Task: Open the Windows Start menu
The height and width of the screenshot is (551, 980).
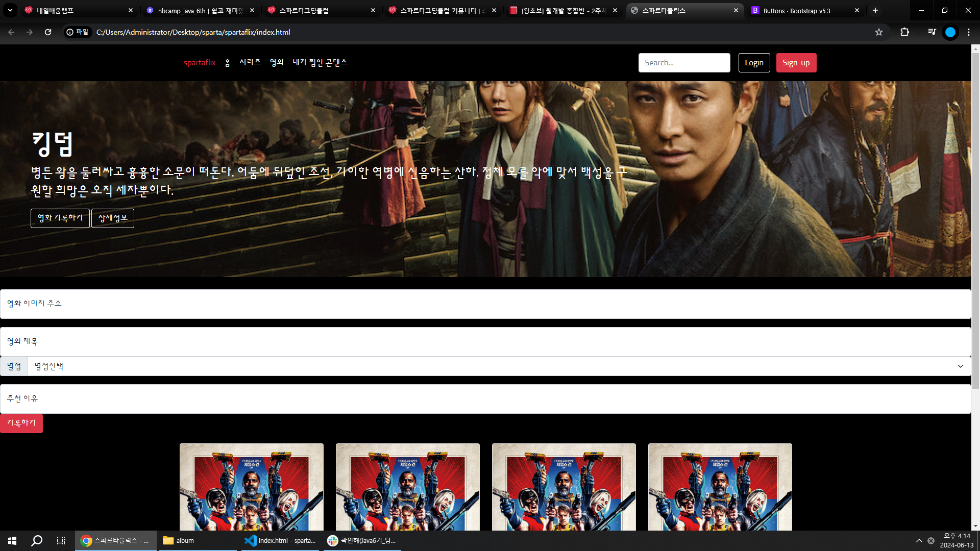Action: click(x=12, y=541)
